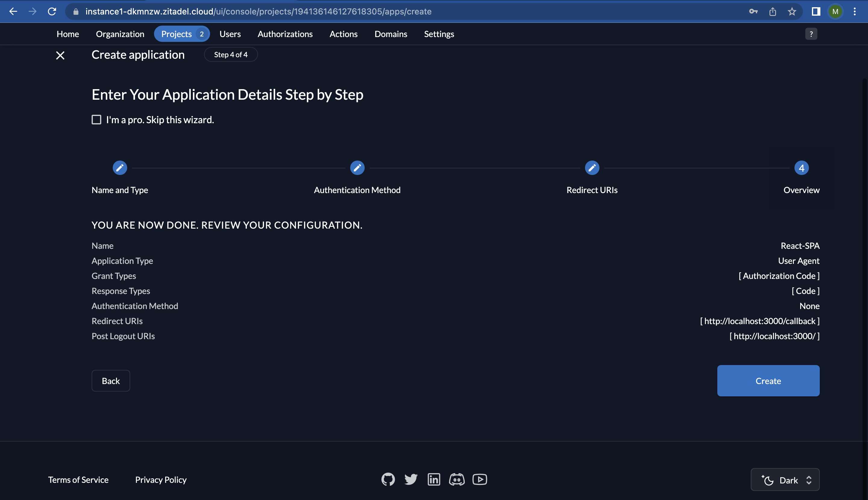The width and height of the screenshot is (868, 500).
Task: Open the Discord footer icon
Action: point(457,479)
